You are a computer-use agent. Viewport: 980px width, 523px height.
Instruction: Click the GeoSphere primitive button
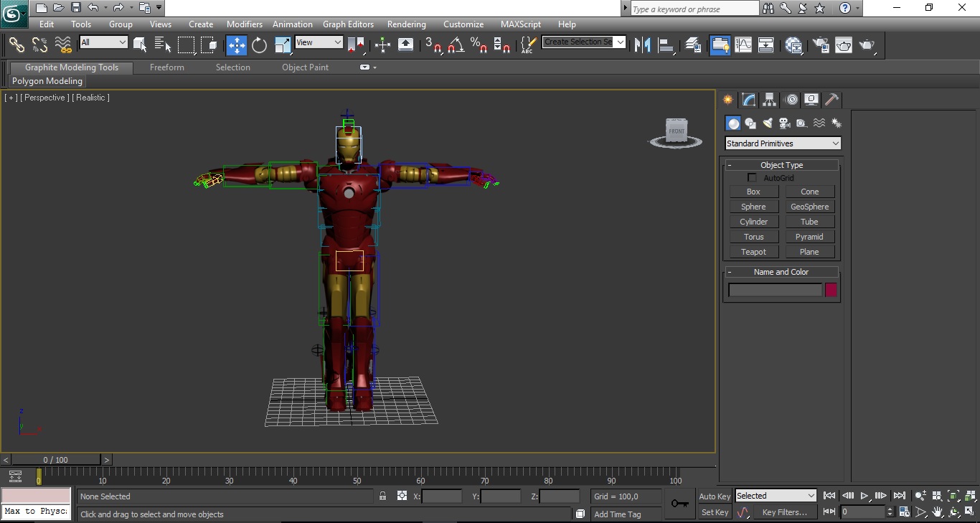(809, 207)
